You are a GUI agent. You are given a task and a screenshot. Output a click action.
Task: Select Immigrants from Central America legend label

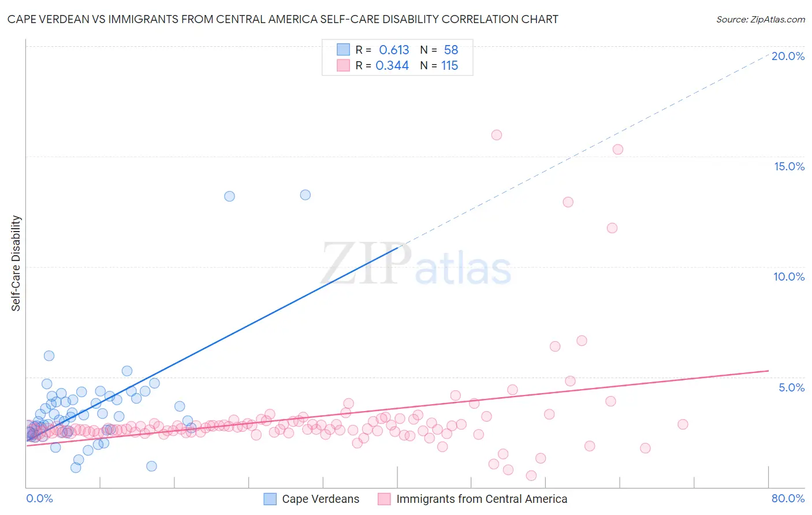pos(482,499)
